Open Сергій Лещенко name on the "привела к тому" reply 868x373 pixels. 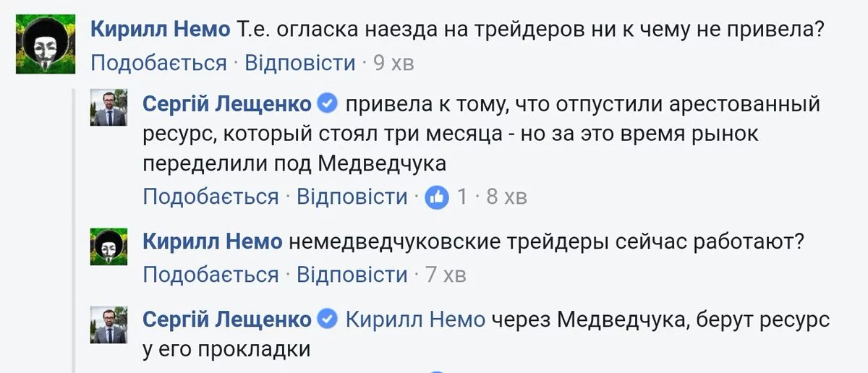[x=227, y=104]
